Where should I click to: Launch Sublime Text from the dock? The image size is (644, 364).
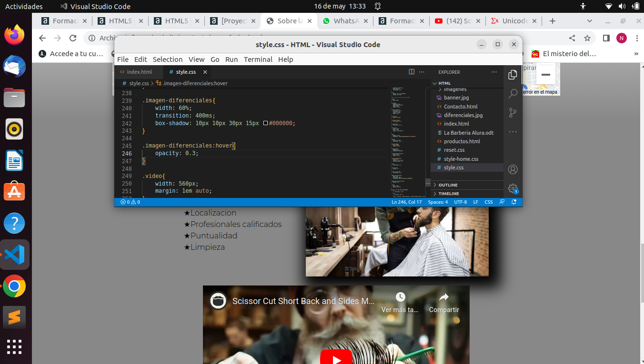point(14,317)
